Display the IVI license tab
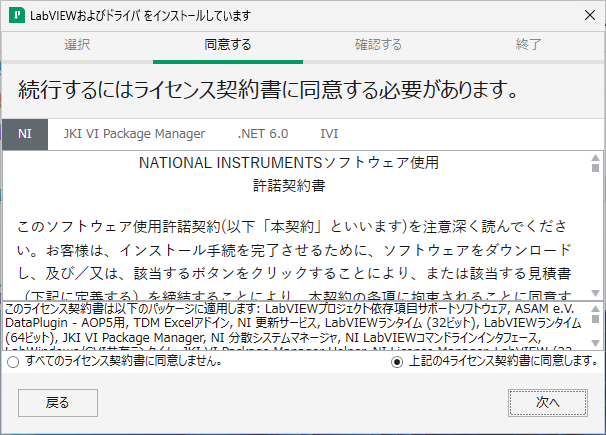 coord(329,134)
